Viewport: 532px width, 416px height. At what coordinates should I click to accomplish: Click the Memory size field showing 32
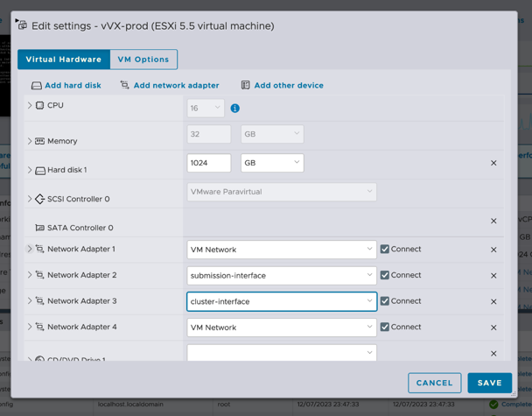(x=209, y=134)
